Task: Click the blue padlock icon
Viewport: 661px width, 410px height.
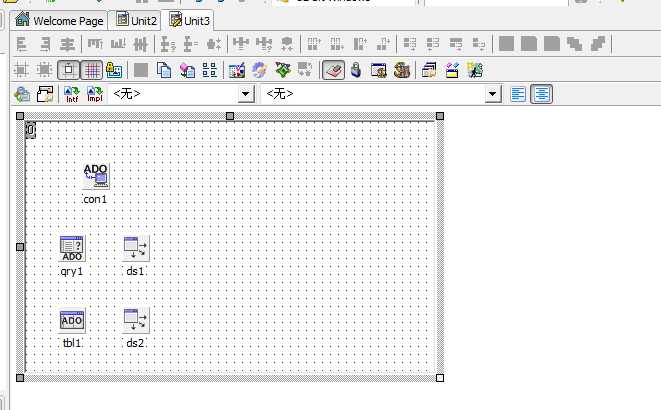Action: tap(356, 70)
